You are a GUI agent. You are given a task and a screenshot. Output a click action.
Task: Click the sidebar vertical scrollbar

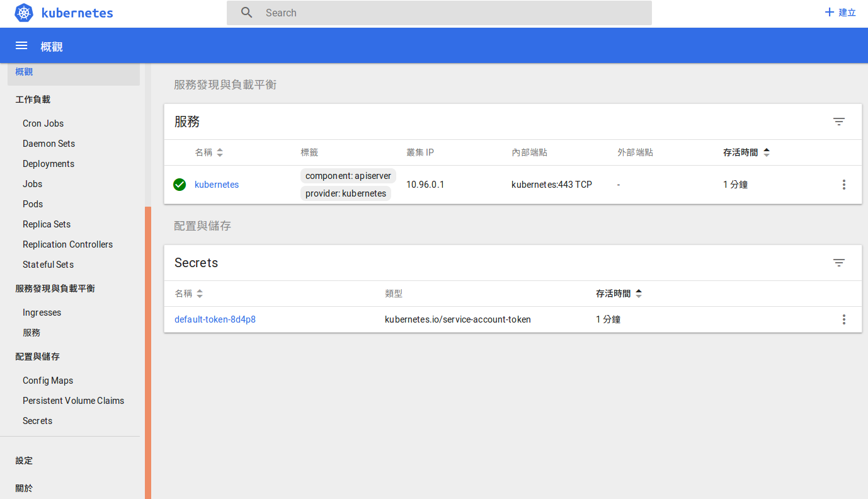tap(148, 353)
